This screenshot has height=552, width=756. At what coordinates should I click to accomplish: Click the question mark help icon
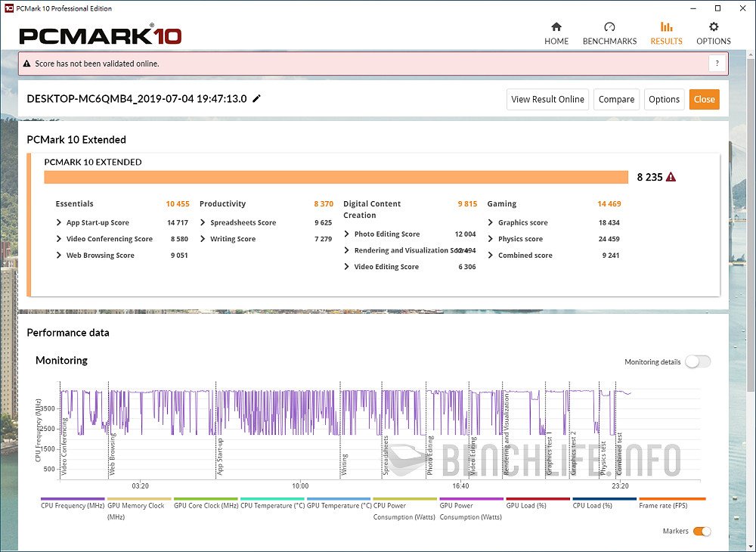tap(717, 64)
